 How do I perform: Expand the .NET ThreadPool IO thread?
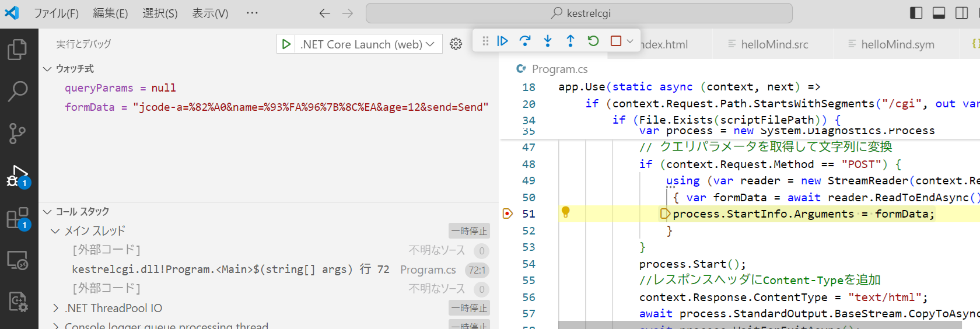tap(56, 308)
